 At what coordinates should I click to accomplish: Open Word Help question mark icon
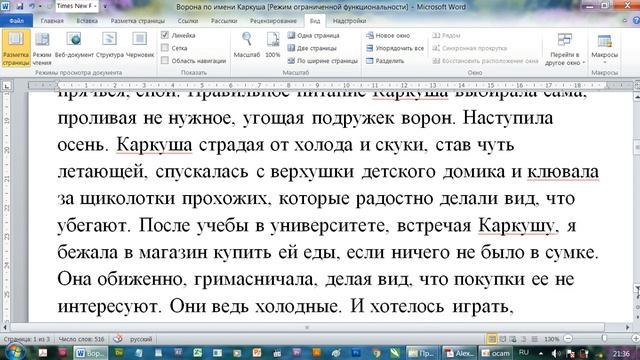point(636,20)
